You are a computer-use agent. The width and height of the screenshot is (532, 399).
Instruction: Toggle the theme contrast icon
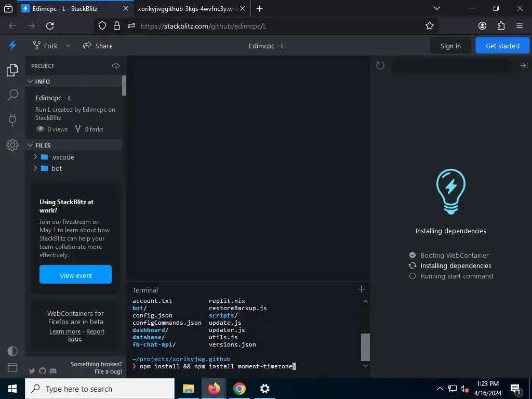click(12, 351)
